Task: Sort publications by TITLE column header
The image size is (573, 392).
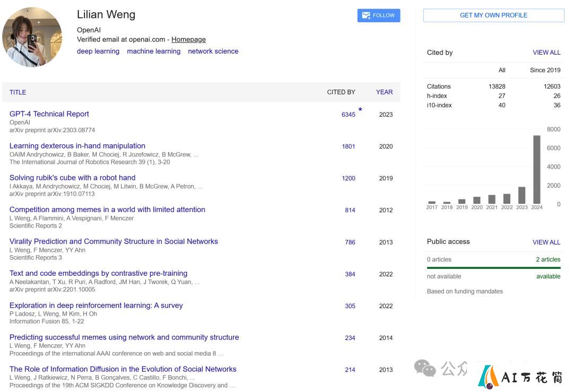Action: pyautogui.click(x=18, y=92)
